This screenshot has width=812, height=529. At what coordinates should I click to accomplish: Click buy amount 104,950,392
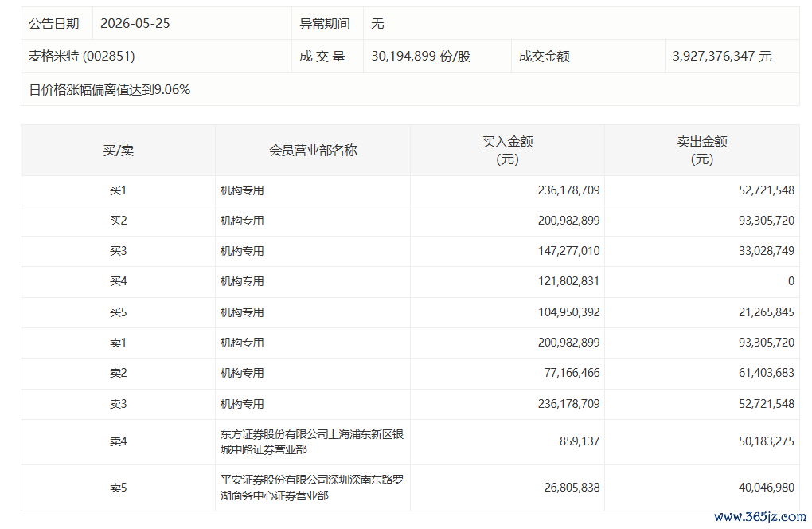click(x=568, y=312)
